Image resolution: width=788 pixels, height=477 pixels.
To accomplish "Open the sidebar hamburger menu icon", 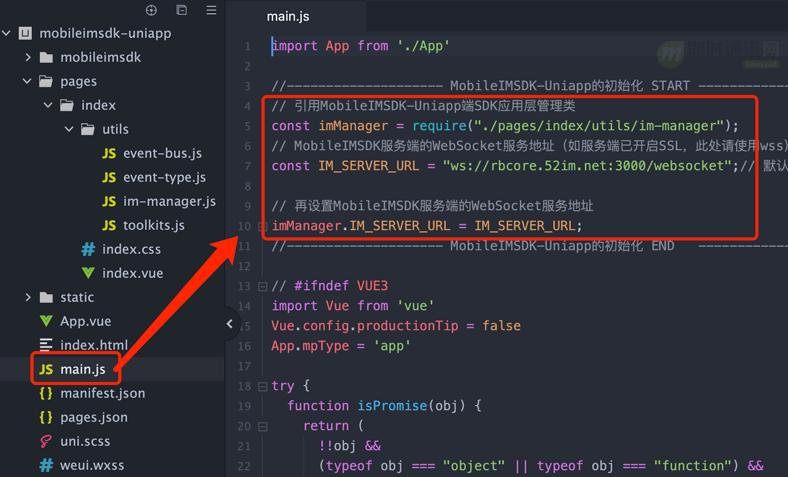I will 211,10.
